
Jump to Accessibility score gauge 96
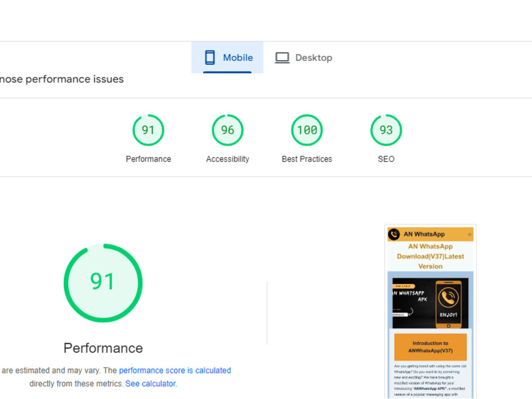coord(228,130)
